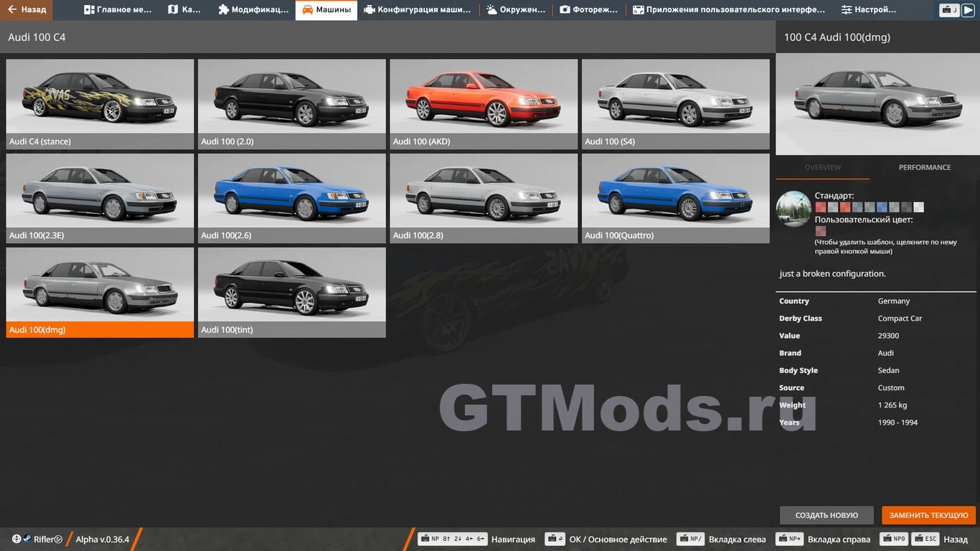This screenshot has width=980, height=551.
Task: Click the Country value Germany
Action: coord(893,301)
